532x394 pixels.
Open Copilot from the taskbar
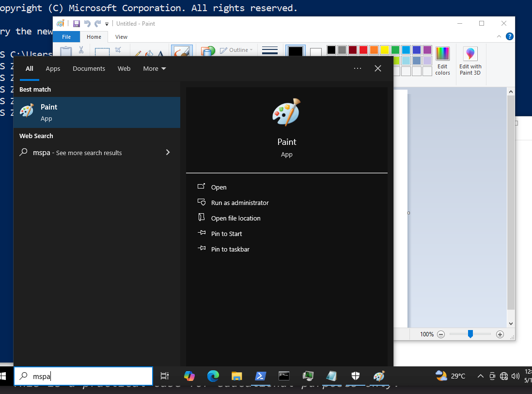[x=189, y=376]
